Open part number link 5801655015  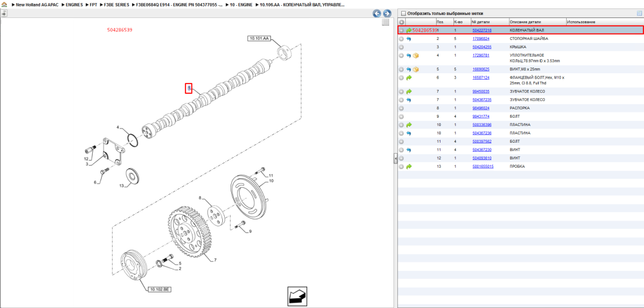tap(483, 167)
